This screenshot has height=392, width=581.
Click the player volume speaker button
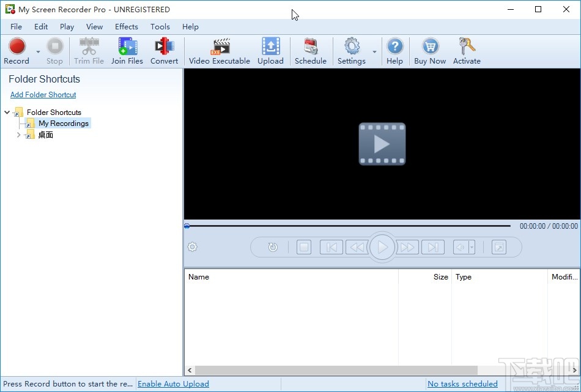tap(461, 247)
